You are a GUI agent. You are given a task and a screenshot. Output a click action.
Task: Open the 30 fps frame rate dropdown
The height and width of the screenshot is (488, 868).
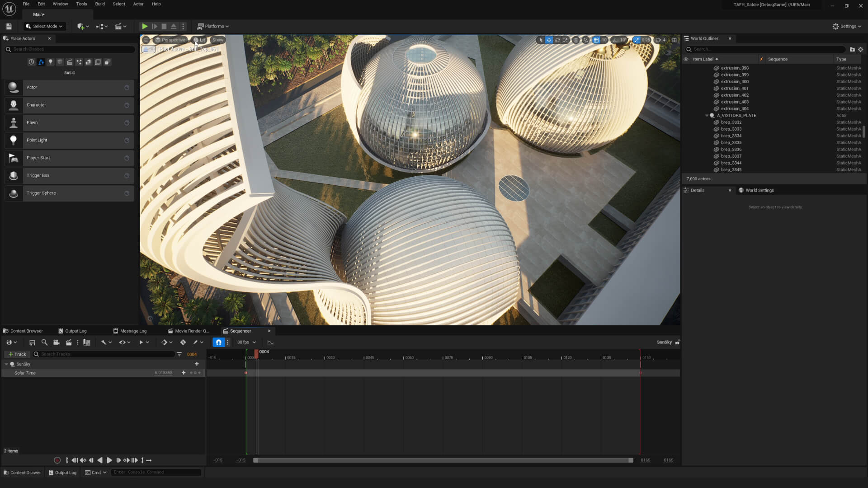point(245,342)
